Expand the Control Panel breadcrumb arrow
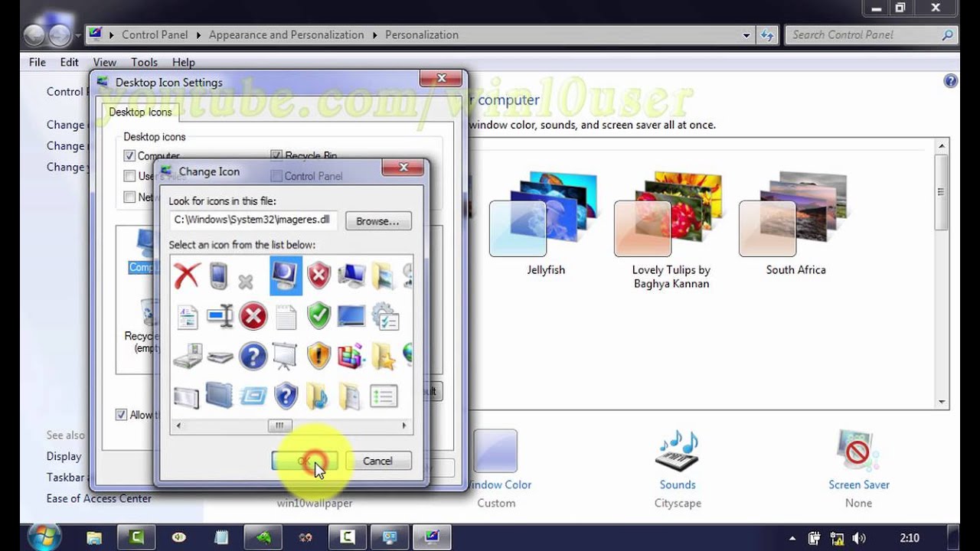The height and width of the screenshot is (551, 980). [x=198, y=35]
